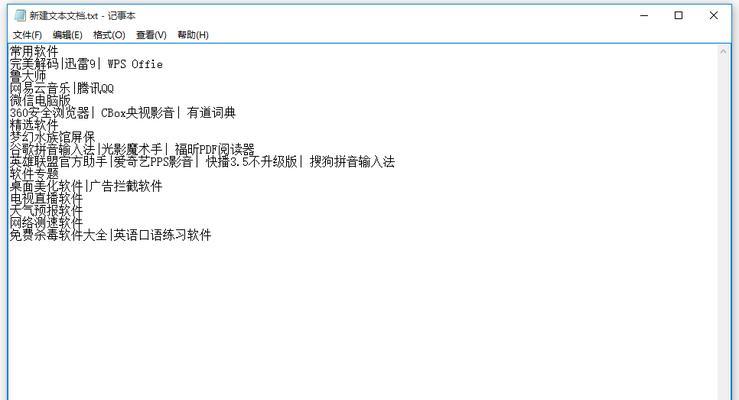Click on the text 快播3.5不升级版
739x400 pixels.
pos(252,162)
